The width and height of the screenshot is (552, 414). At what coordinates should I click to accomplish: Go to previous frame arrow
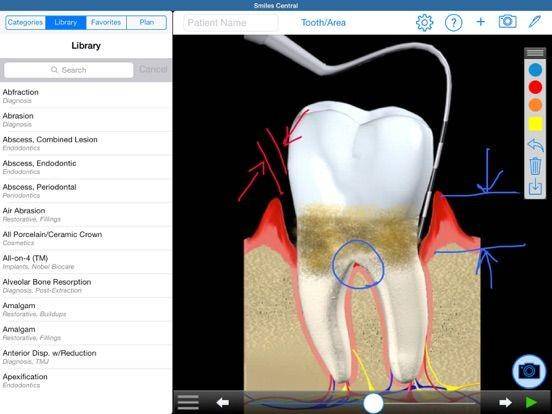click(x=222, y=402)
